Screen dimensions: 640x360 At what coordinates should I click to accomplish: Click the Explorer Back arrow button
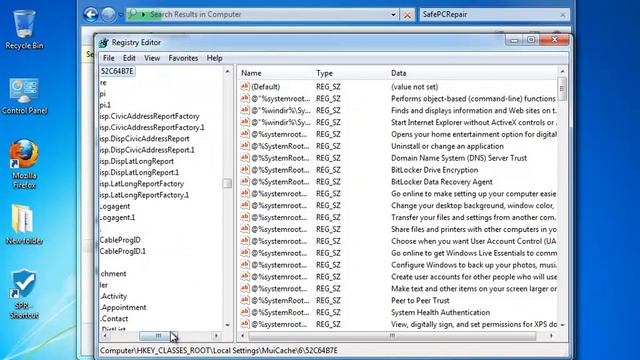coord(91,15)
